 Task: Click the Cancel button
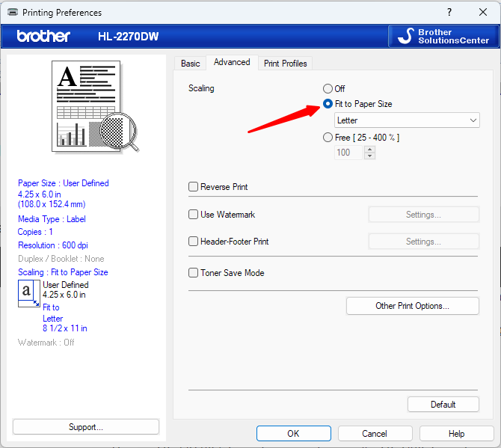(375, 434)
